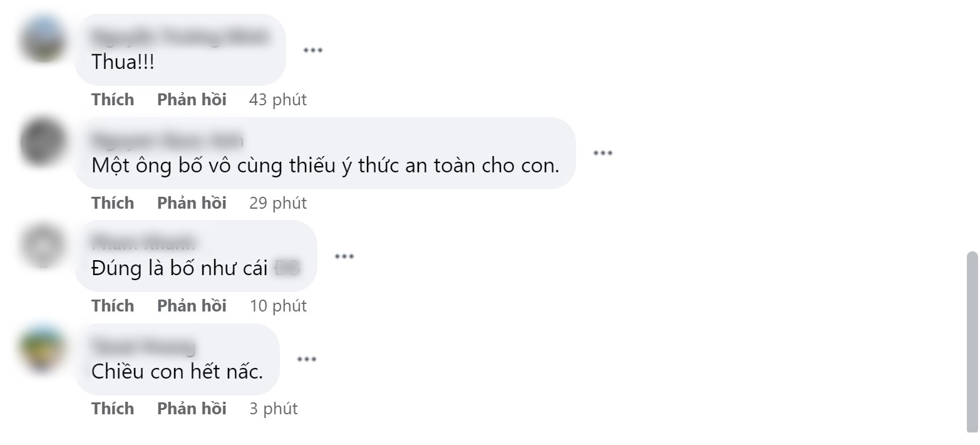Open options for "Đúng là bố" comment
This screenshot has height=445, width=980.
(x=344, y=256)
